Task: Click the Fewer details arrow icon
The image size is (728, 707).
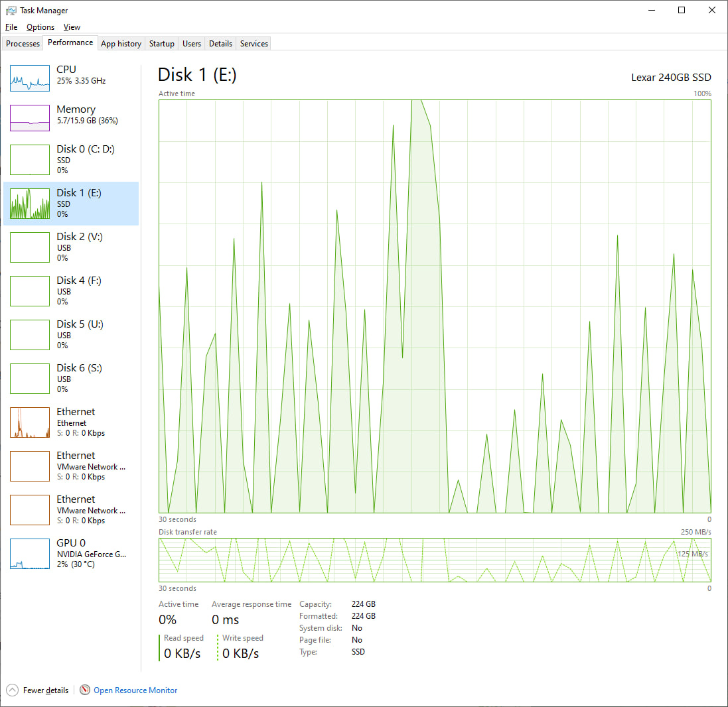Action: tap(12, 690)
